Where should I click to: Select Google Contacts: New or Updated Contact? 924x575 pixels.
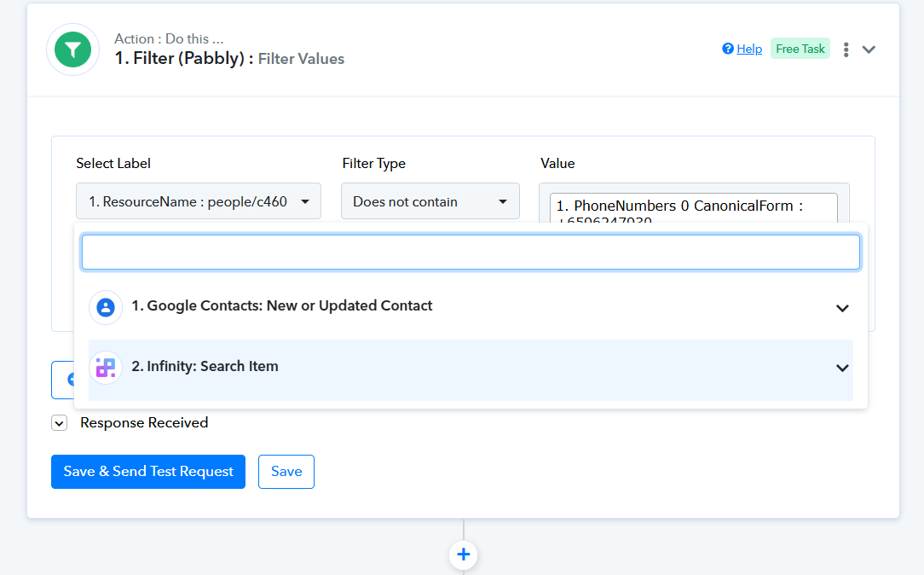(x=471, y=307)
